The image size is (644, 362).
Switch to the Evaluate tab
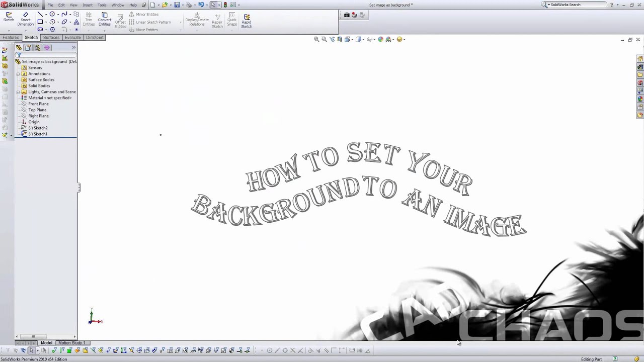pyautogui.click(x=73, y=38)
